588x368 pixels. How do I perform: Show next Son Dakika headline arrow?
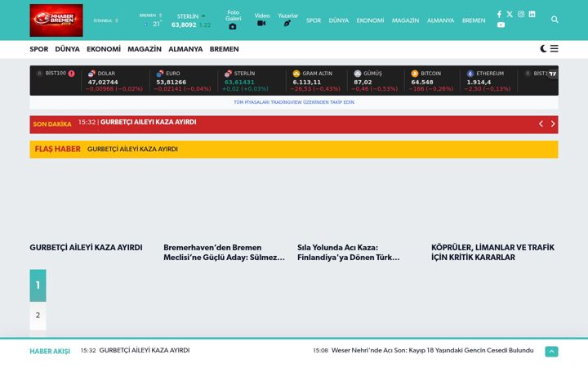(553, 124)
